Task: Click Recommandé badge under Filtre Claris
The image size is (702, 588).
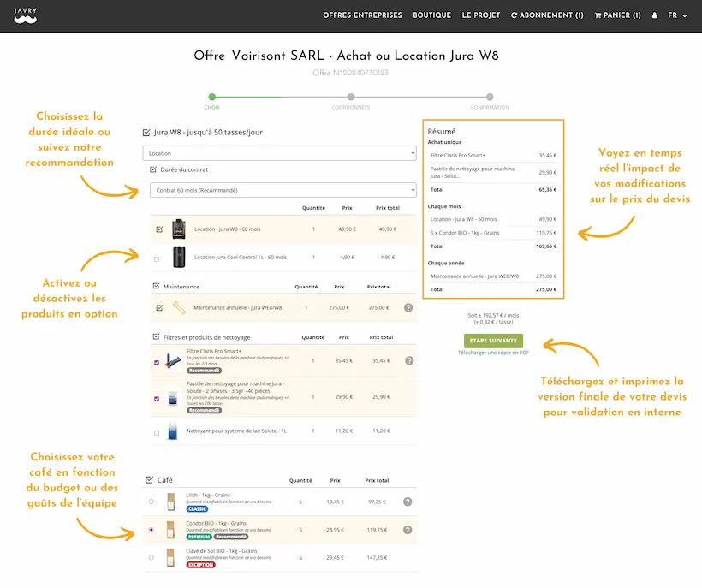Action: (x=204, y=371)
